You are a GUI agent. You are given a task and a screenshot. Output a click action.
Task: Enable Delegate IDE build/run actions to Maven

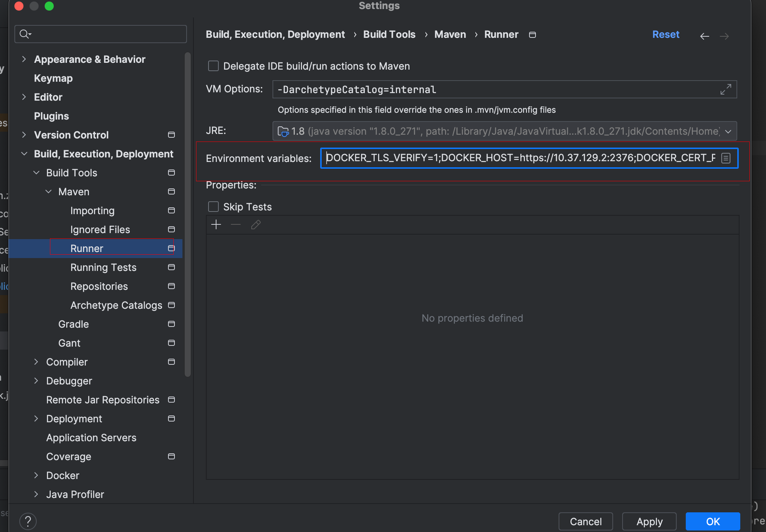tap(213, 66)
